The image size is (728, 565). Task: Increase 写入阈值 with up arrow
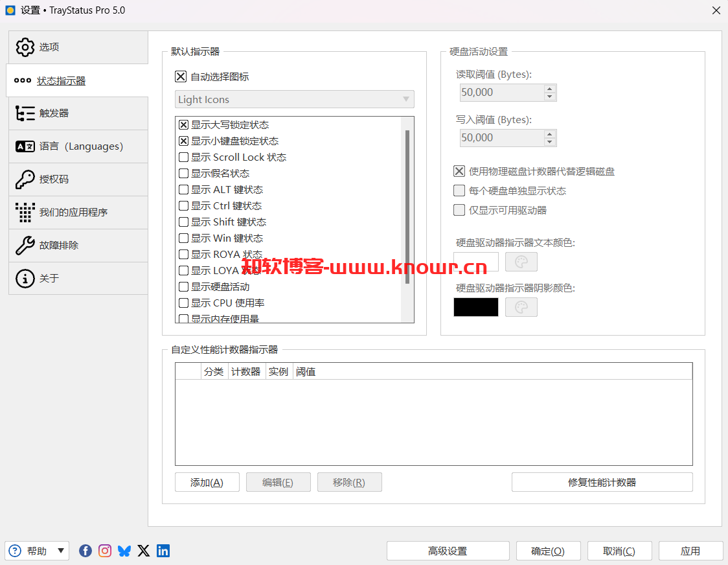point(550,134)
